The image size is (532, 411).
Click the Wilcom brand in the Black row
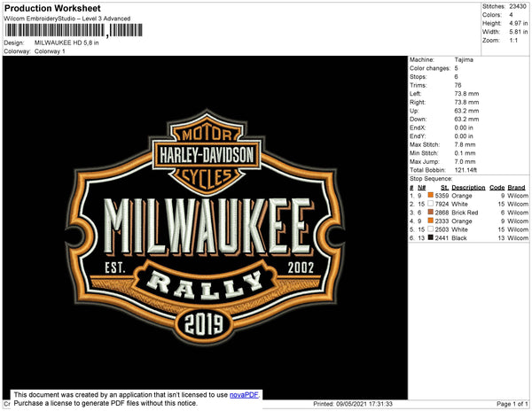518,238
